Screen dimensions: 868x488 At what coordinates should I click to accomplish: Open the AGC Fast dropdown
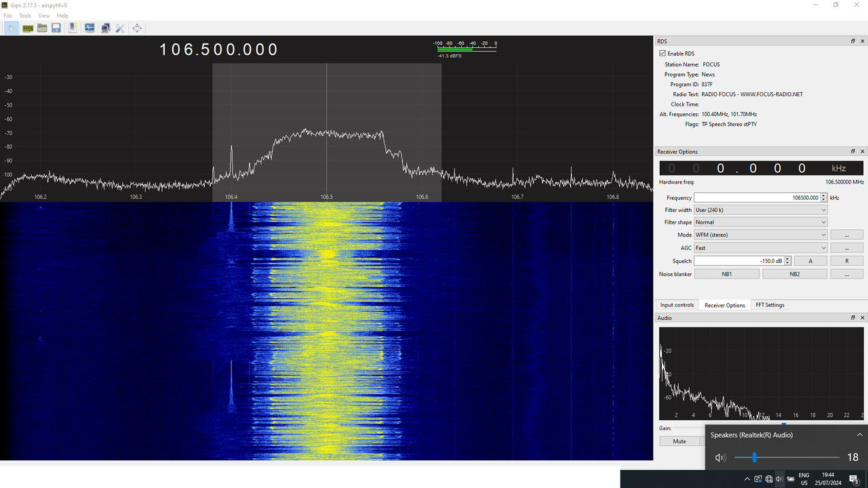click(x=761, y=248)
